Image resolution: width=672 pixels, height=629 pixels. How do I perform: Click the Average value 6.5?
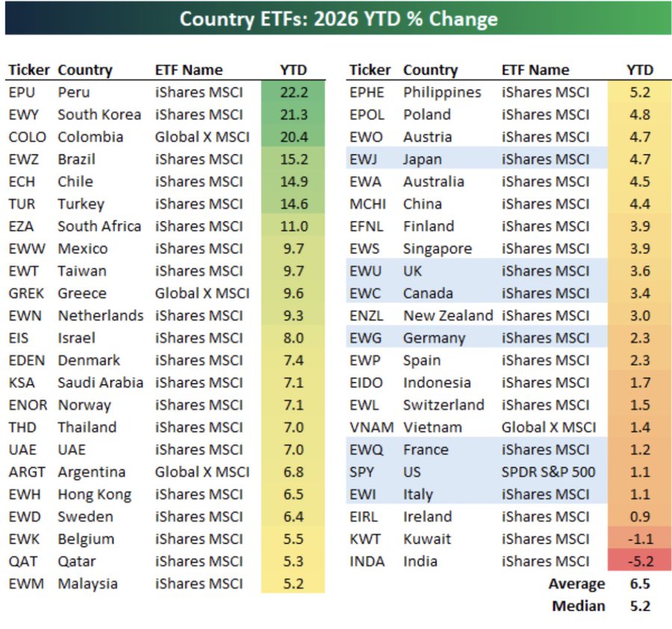click(x=640, y=583)
